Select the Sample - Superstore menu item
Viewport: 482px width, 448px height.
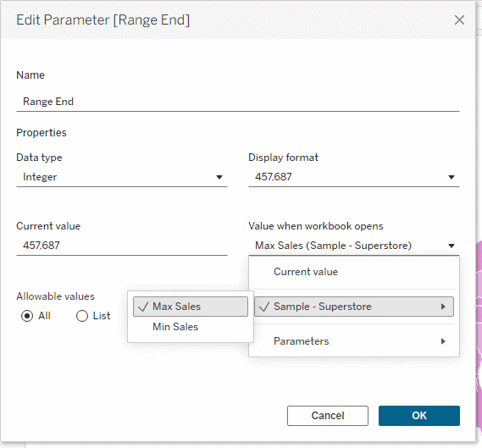pyautogui.click(x=354, y=307)
